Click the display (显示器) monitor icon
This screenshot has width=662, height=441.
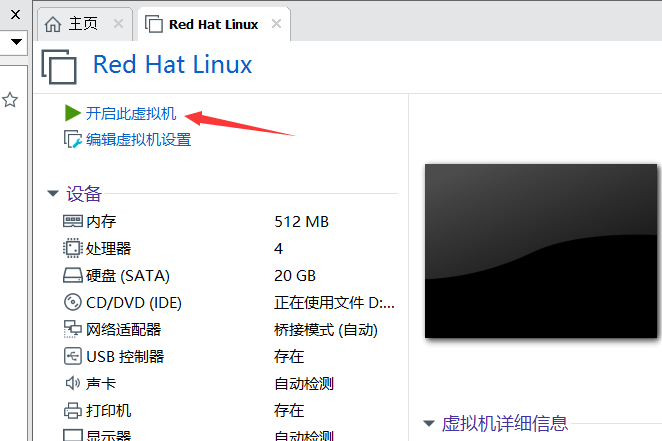point(73,435)
